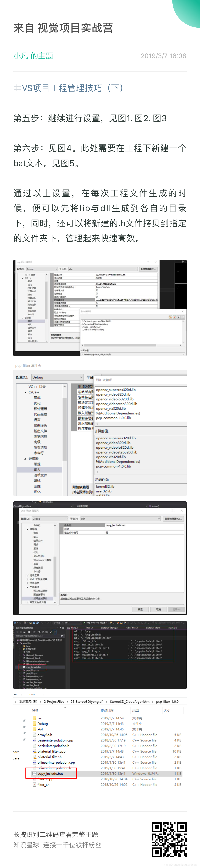The image size is (200, 868).
Task: Open the QR code at the page bottom
Action: 169,839
